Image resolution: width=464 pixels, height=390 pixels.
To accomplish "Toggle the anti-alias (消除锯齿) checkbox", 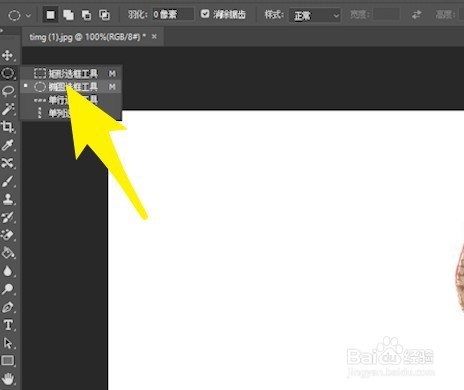I will [205, 14].
